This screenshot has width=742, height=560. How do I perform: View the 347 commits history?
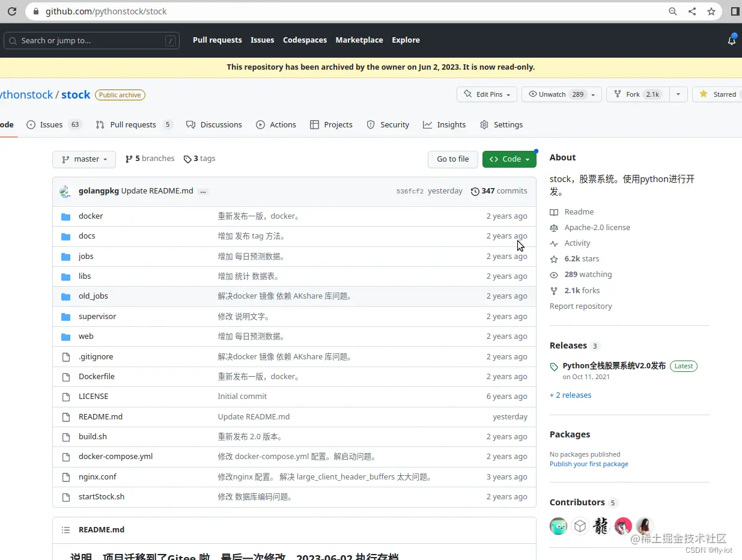499,191
